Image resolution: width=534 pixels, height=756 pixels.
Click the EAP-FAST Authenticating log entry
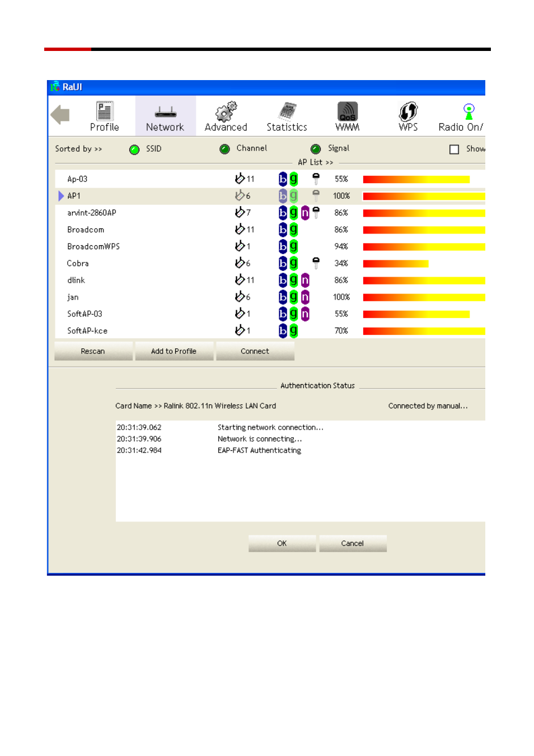point(259,450)
